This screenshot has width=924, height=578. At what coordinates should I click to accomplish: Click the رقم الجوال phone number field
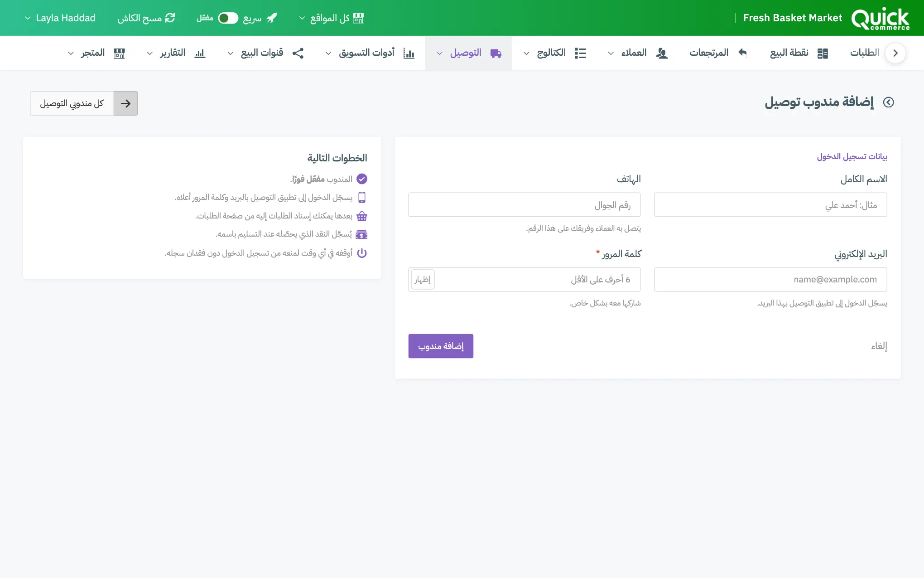525,205
